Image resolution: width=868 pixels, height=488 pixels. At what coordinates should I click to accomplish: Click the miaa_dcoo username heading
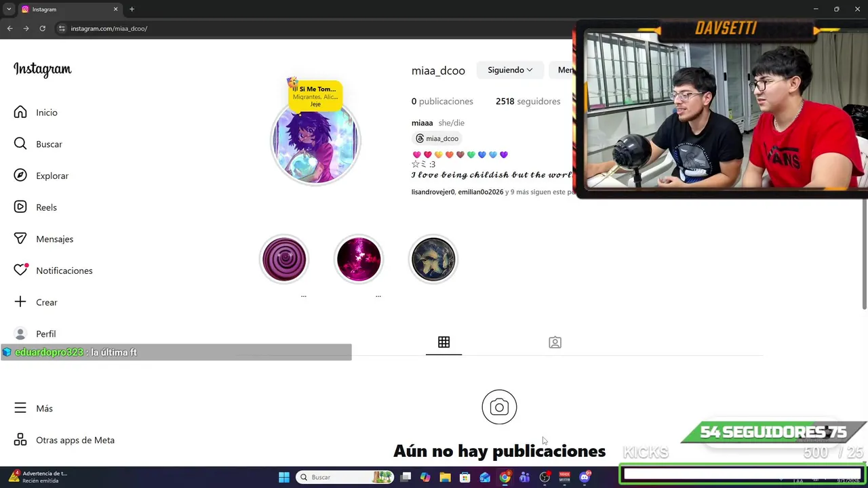point(438,70)
